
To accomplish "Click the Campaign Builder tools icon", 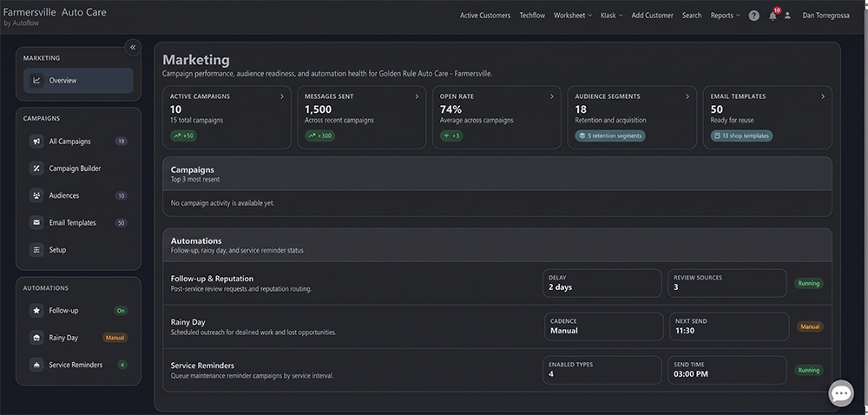I will coord(36,168).
